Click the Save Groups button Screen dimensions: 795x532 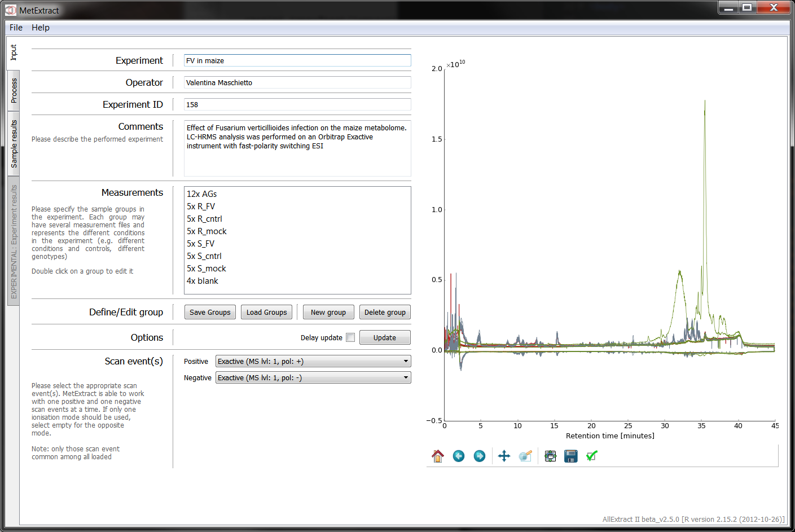(x=210, y=312)
